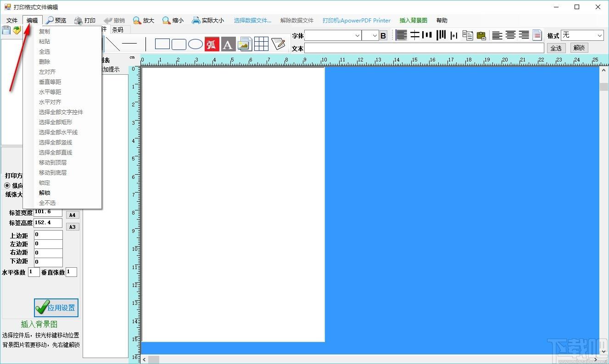Select the rounded rectangle tool
The image size is (609, 364).
tap(179, 44)
